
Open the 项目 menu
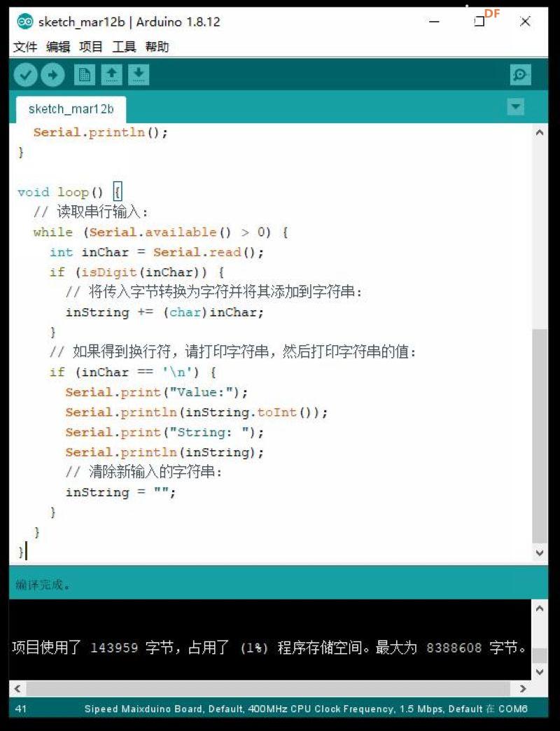coord(91,47)
